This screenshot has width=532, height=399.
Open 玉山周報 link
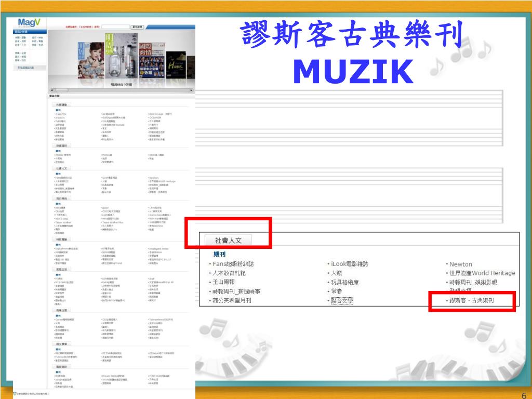tap(223, 282)
